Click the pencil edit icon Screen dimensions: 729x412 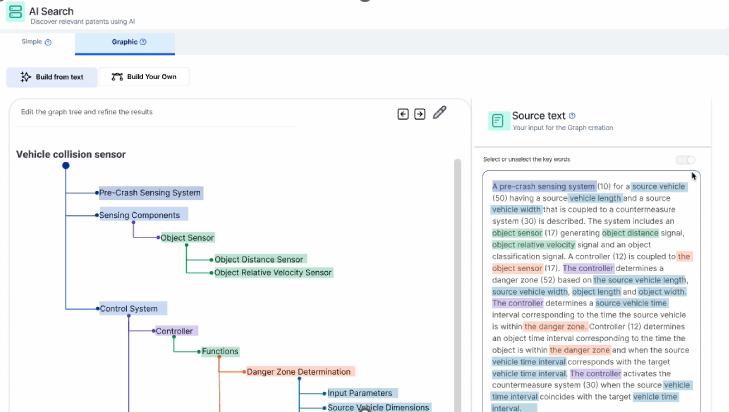439,113
